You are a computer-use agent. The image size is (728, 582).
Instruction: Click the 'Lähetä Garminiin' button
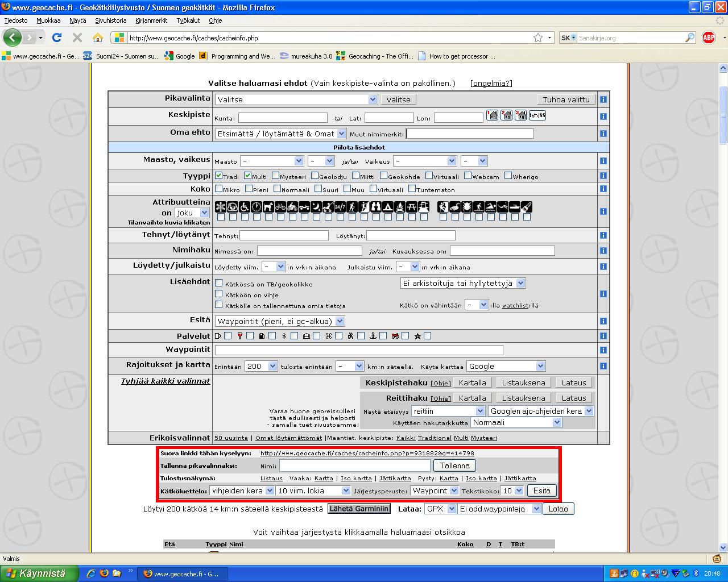(359, 509)
